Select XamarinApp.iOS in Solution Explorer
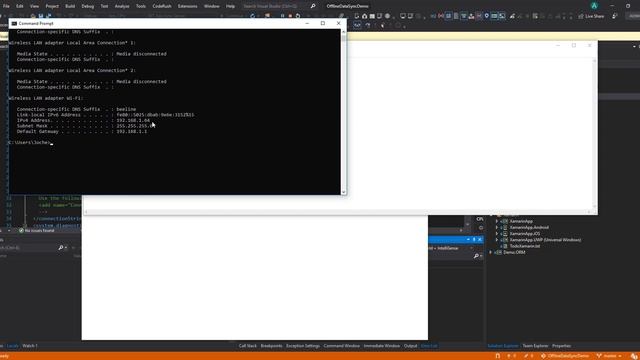Viewport: 640px width, 360px height. (524, 233)
